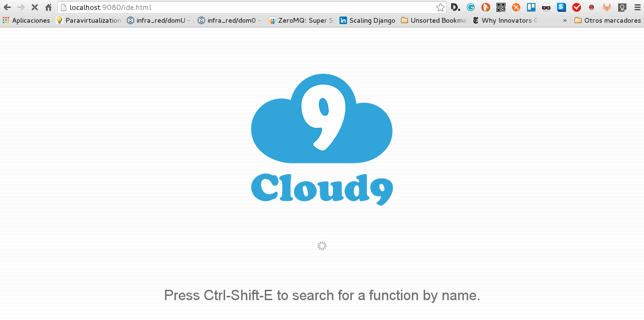The height and width of the screenshot is (320, 644).
Task: Open the Aplicaciones apps shortcut
Action: [26, 20]
